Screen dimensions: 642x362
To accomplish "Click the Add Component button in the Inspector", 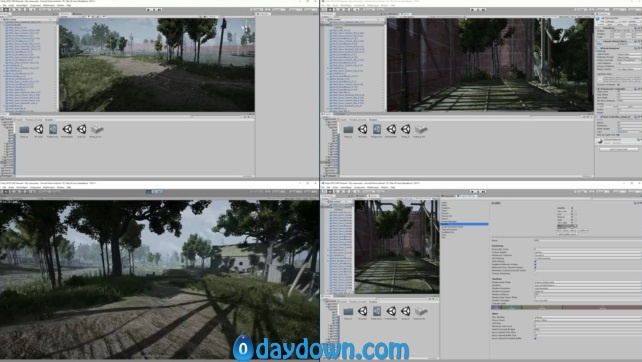I will pyautogui.click(x=619, y=149).
